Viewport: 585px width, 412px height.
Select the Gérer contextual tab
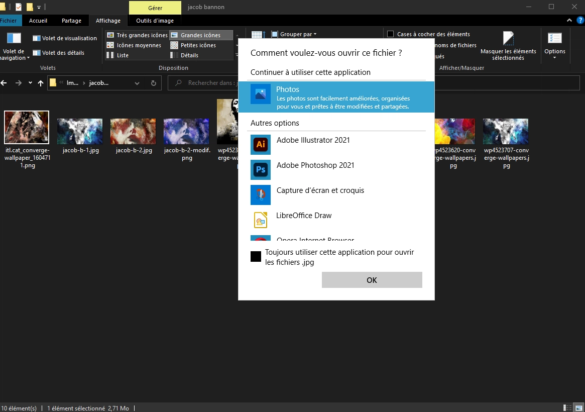[155, 7]
